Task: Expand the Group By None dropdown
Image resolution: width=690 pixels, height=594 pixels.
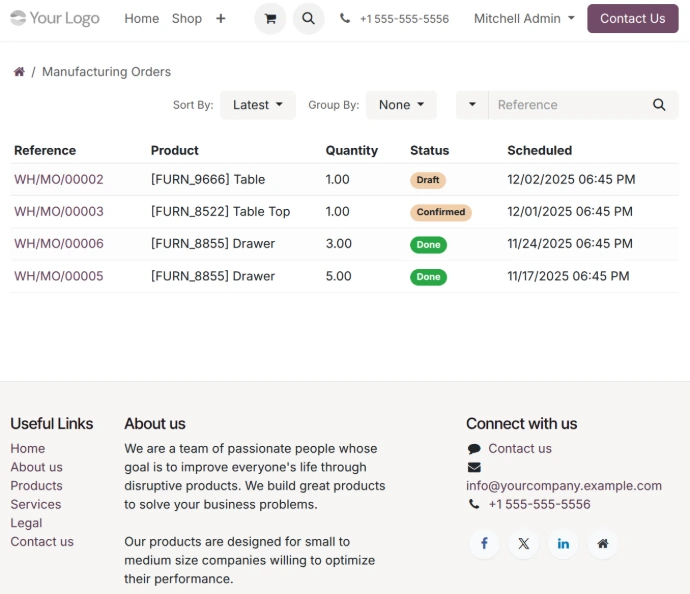Action: [401, 105]
